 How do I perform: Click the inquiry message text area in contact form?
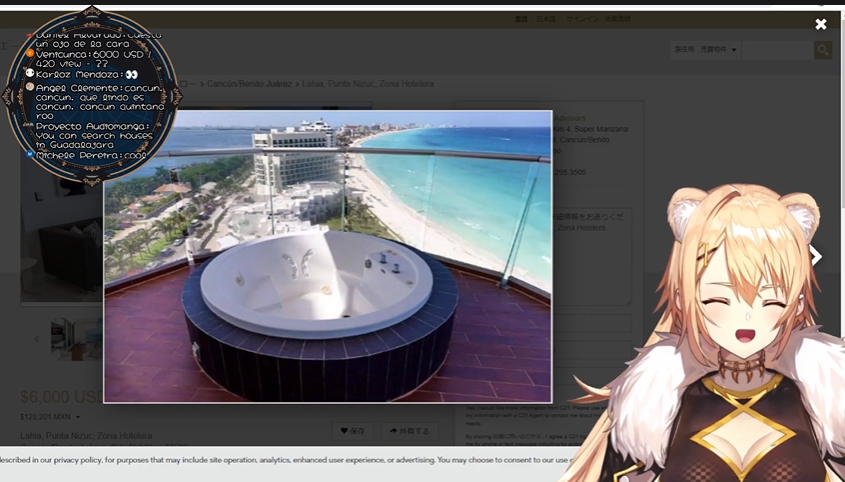[590, 257]
